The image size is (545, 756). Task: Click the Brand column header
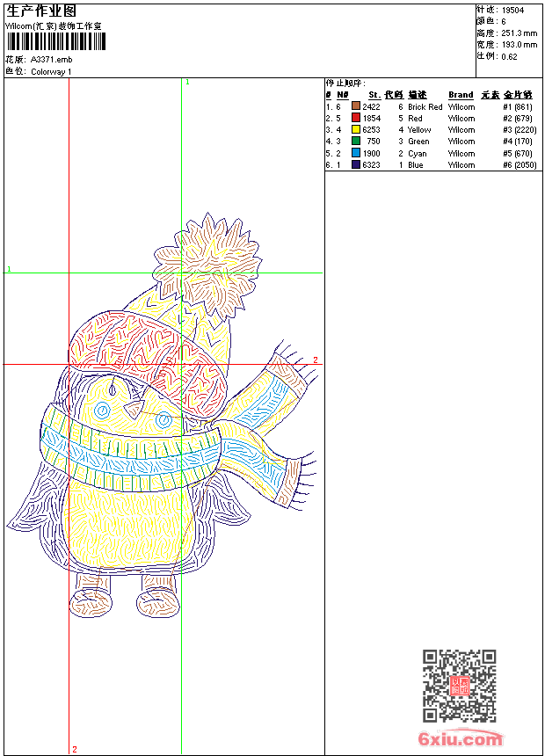pyautogui.click(x=461, y=95)
